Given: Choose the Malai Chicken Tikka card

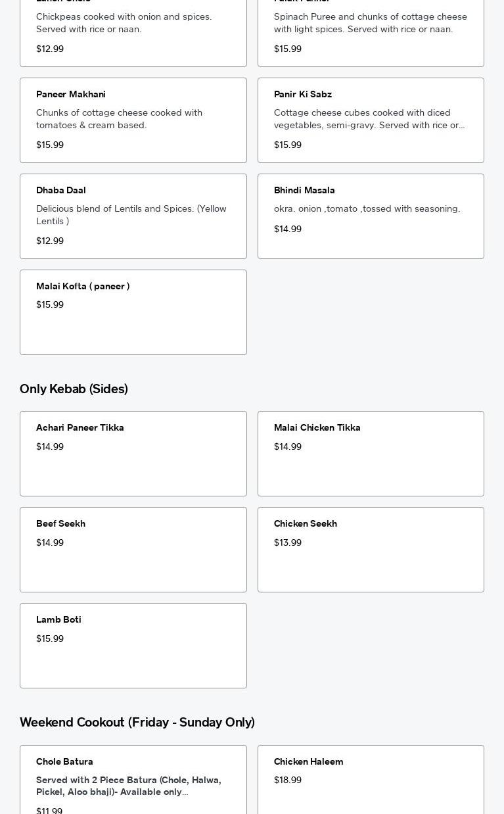Looking at the screenshot, I should (371, 454).
